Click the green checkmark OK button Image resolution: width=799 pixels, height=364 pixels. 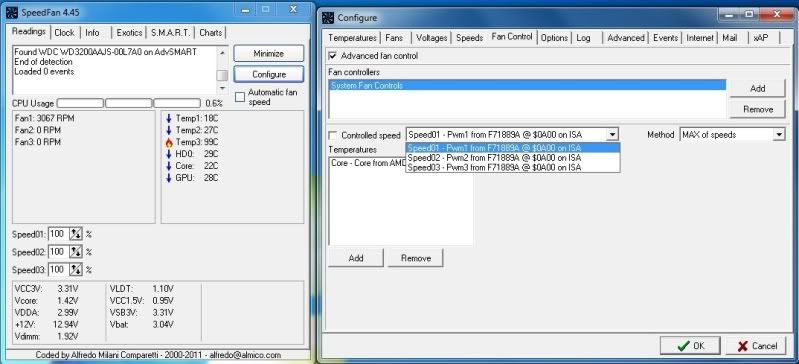(690, 346)
